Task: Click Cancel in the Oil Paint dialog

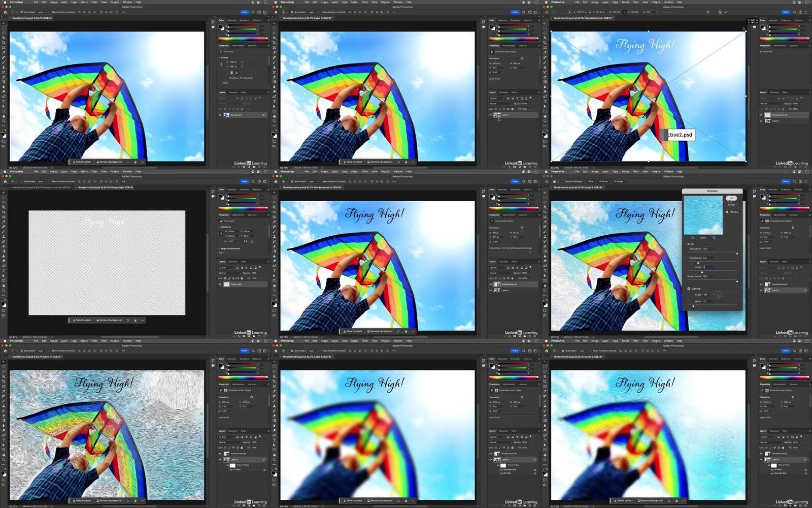Action: [731, 205]
